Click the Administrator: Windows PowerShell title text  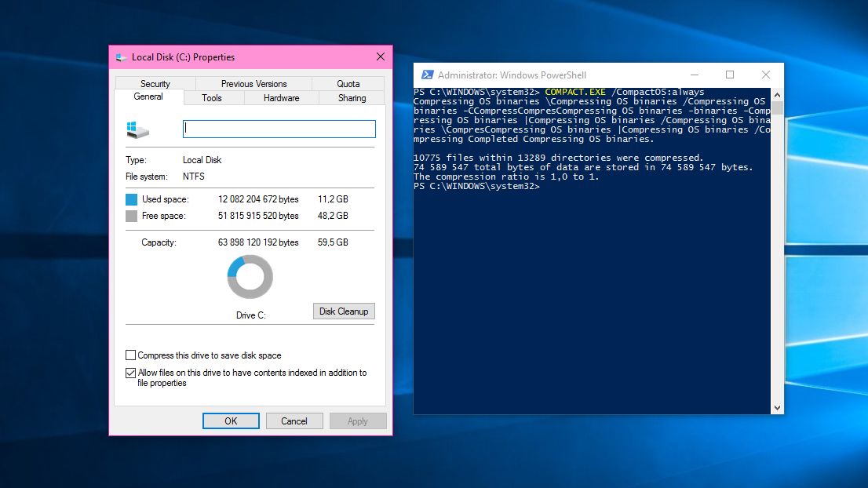coord(512,75)
